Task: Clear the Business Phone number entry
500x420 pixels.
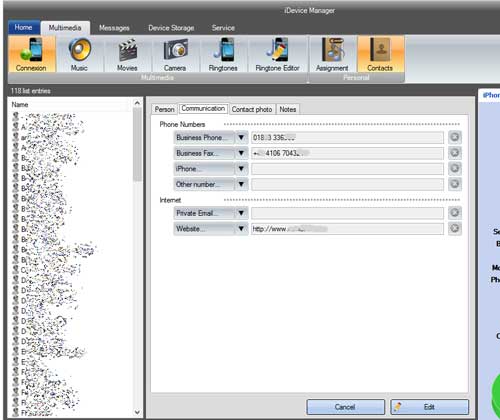Action: click(x=455, y=137)
